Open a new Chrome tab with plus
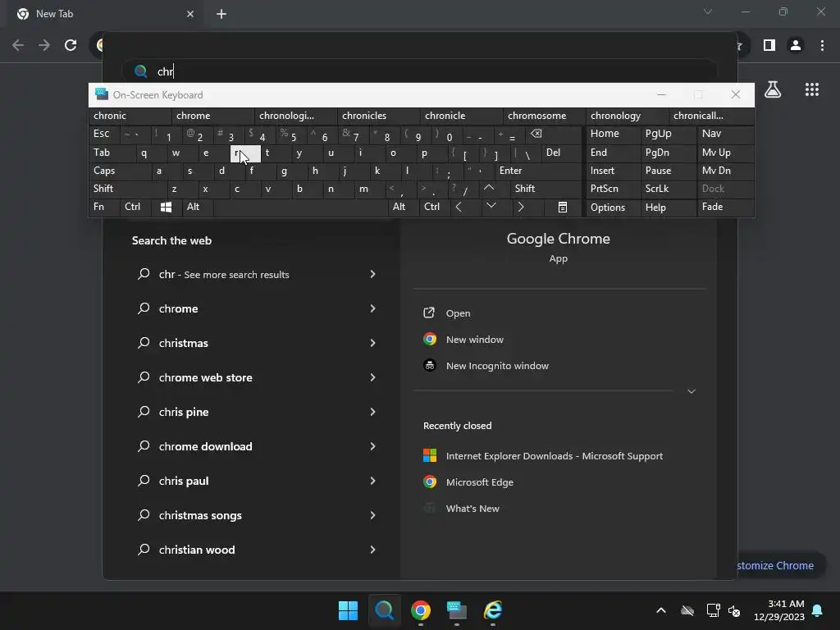 (221, 14)
